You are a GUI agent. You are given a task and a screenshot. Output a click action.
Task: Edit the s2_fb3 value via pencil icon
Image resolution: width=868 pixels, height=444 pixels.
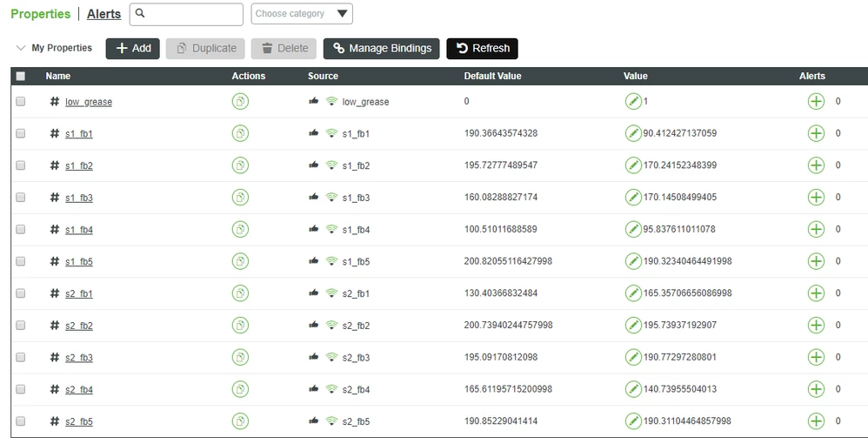633,358
